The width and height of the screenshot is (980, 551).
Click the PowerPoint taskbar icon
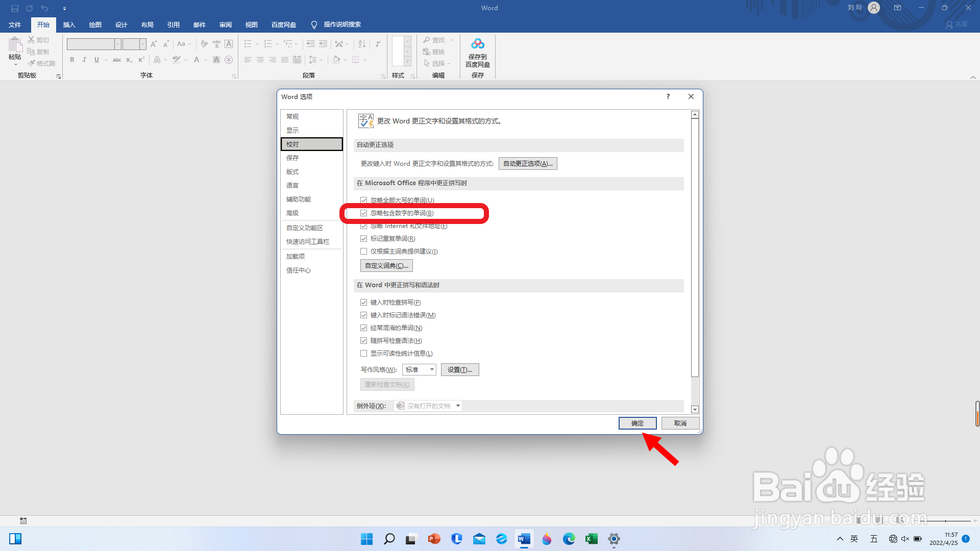coord(434,539)
